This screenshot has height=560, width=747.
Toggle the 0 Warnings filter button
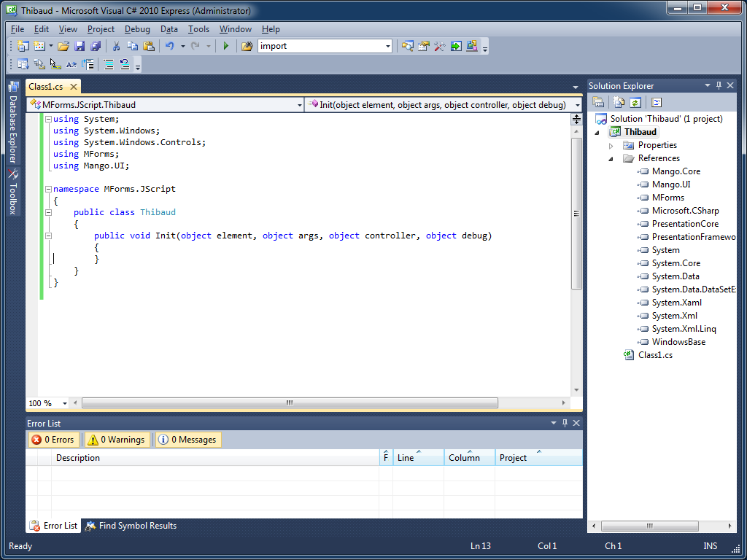click(116, 440)
